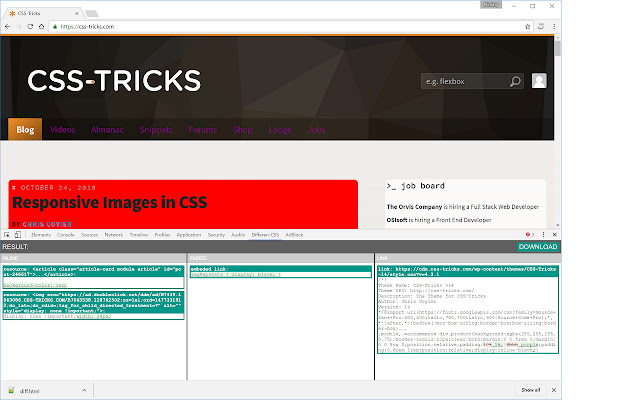Open the Chrome three-dot menu

(554, 27)
